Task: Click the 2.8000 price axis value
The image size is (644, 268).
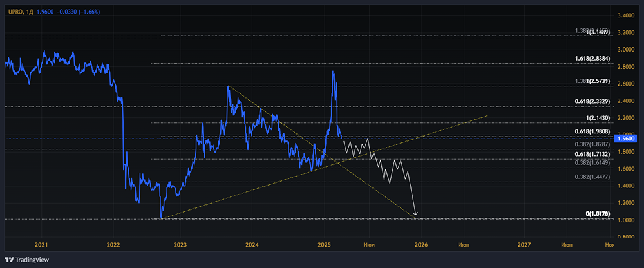Action: (625, 67)
